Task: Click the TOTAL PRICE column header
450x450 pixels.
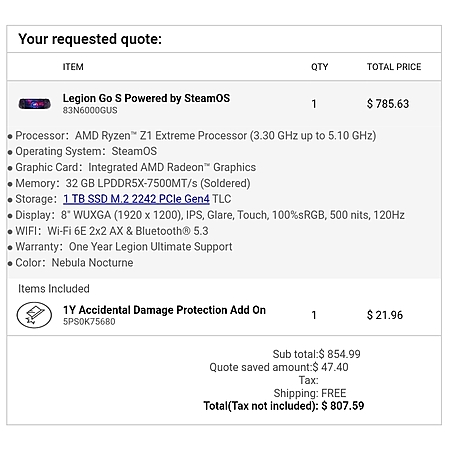Action: (x=394, y=67)
